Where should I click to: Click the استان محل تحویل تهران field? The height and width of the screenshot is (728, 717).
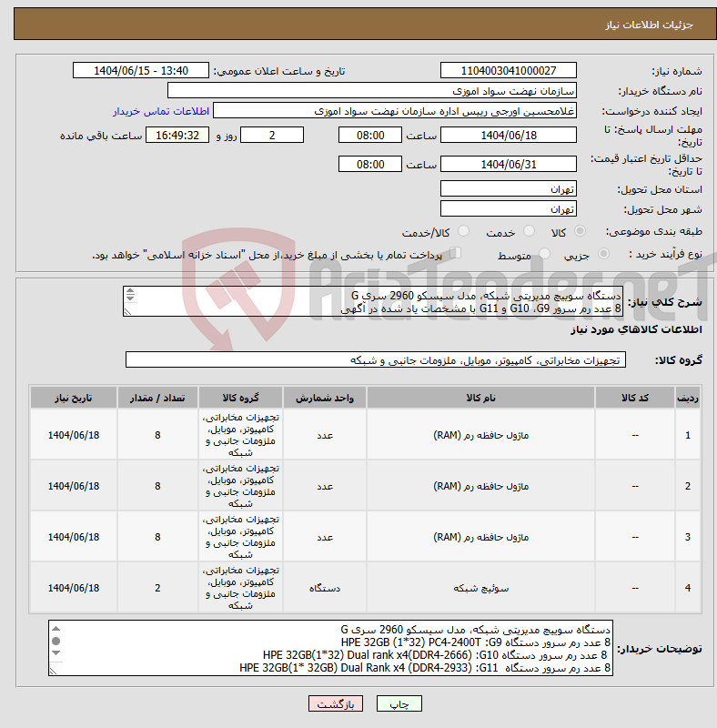tap(509, 189)
